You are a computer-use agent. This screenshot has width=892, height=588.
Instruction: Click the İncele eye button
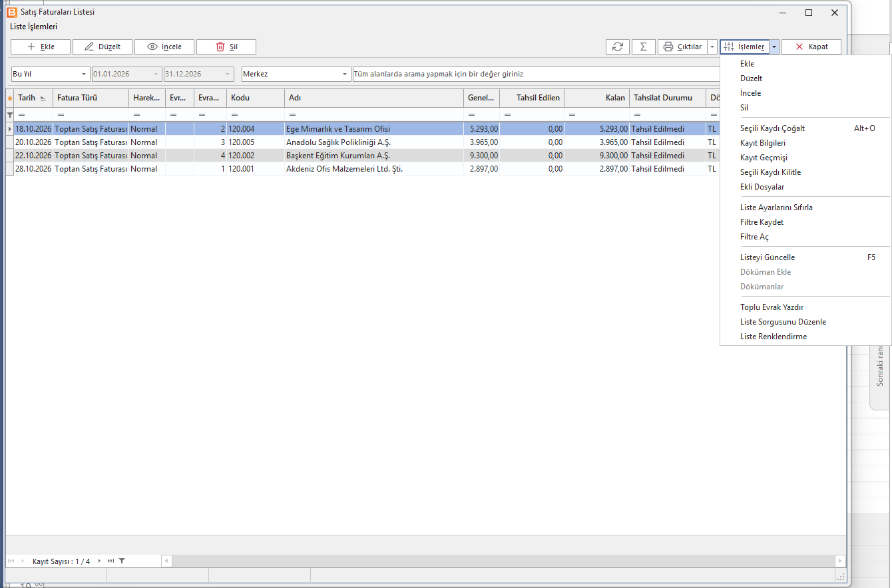(164, 47)
